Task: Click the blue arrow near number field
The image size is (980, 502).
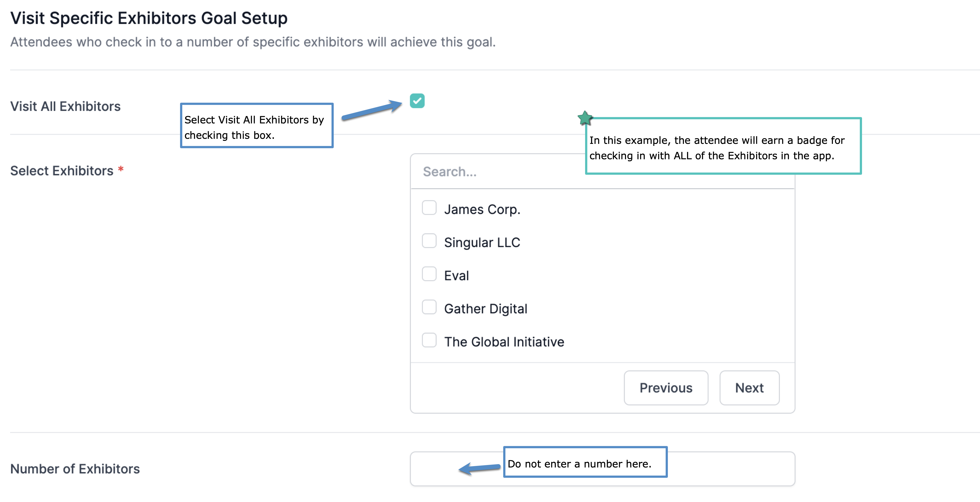Action: [x=479, y=468]
